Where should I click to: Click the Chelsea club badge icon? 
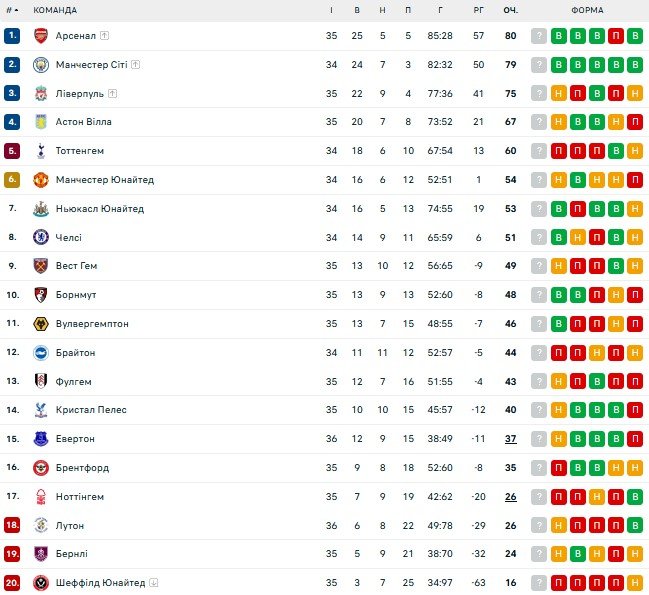coord(41,237)
